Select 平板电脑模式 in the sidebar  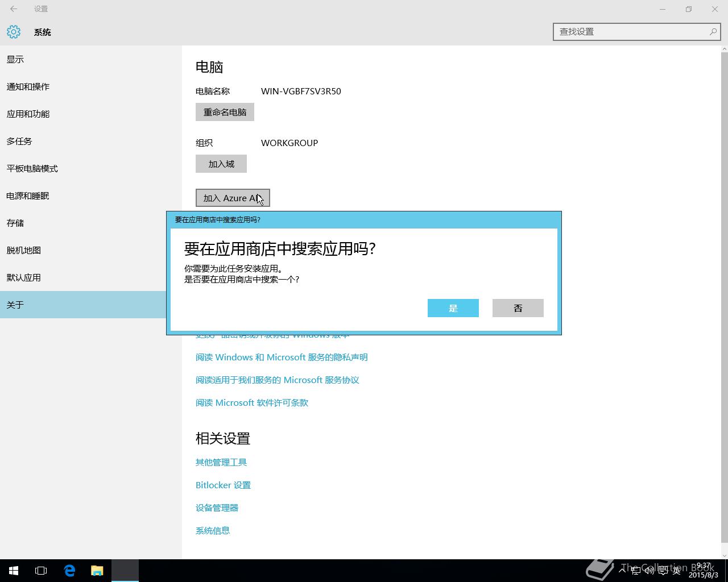91,168
